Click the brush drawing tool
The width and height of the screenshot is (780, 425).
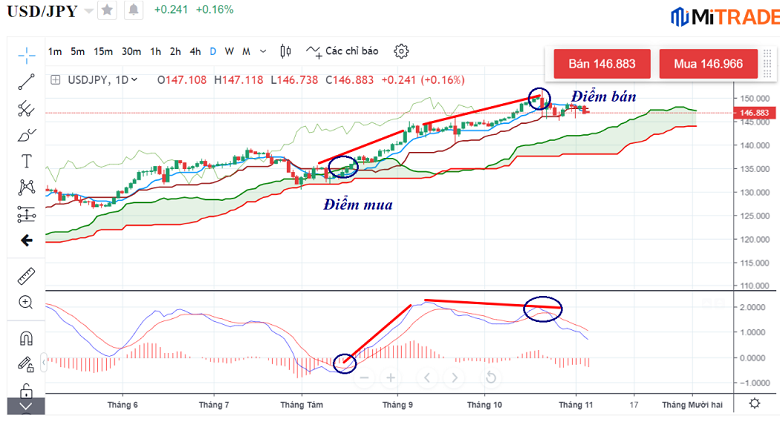27,134
